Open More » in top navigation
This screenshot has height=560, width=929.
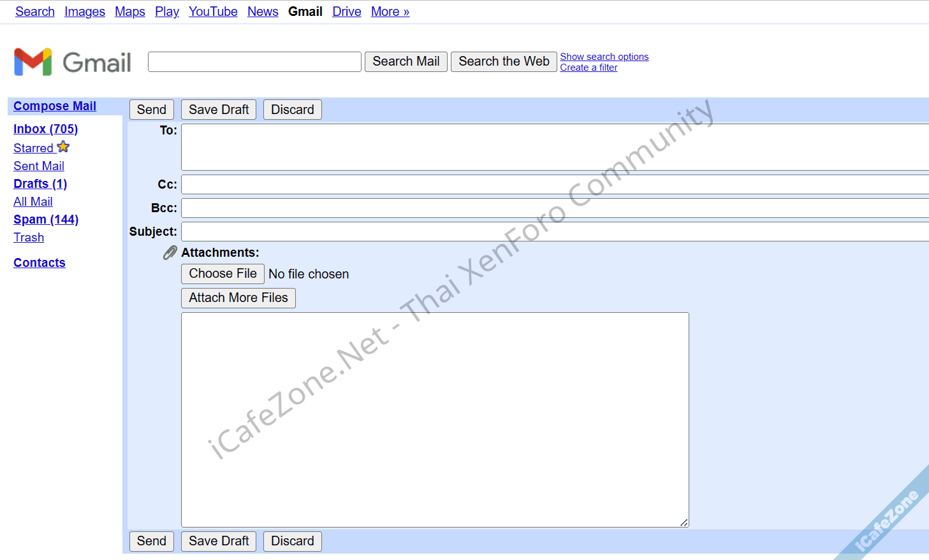click(390, 11)
